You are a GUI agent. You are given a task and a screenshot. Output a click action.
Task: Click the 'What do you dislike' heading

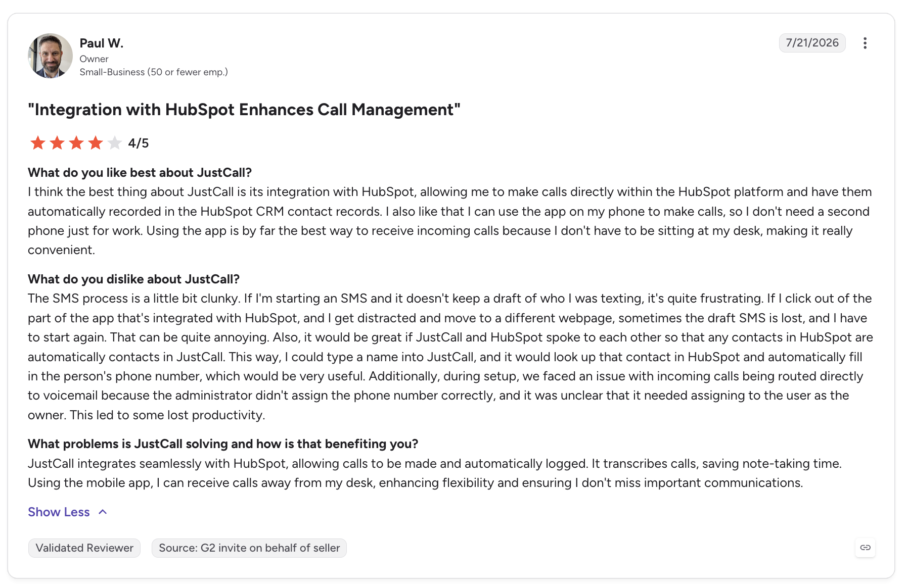click(134, 279)
